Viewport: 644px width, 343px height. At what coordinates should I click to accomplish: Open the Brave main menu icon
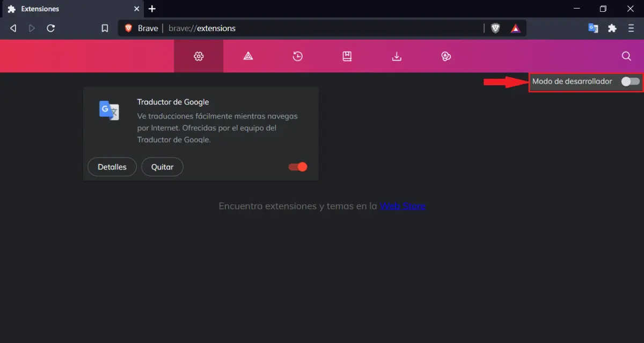pyautogui.click(x=631, y=28)
